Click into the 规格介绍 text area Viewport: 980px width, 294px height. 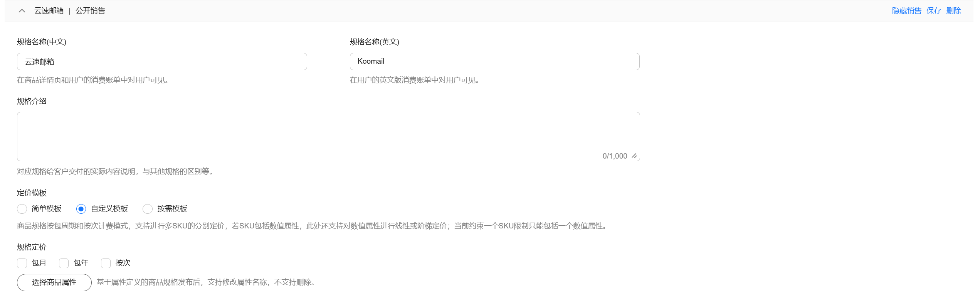(328, 137)
